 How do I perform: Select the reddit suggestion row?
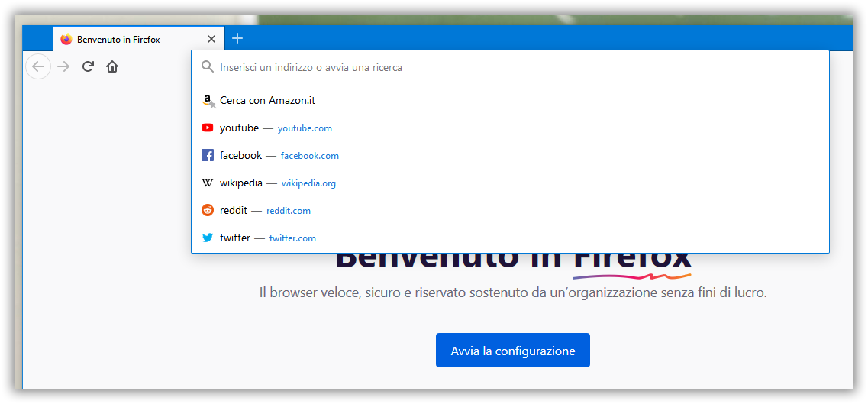tap(510, 210)
